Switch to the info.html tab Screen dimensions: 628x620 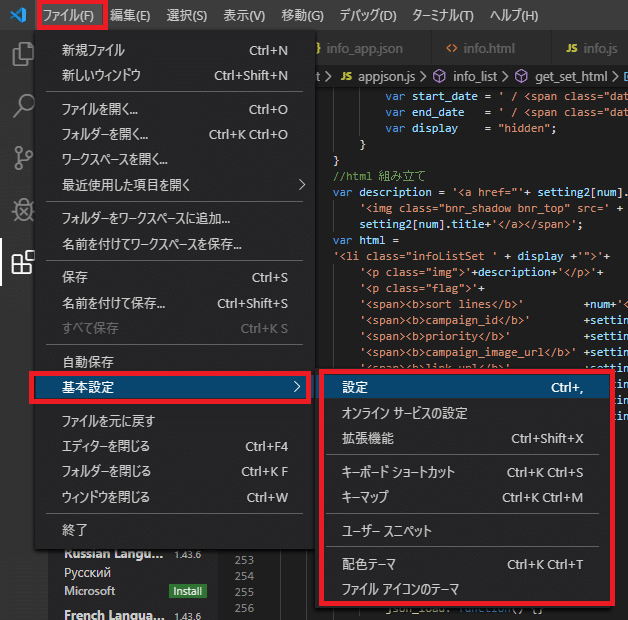pos(491,48)
